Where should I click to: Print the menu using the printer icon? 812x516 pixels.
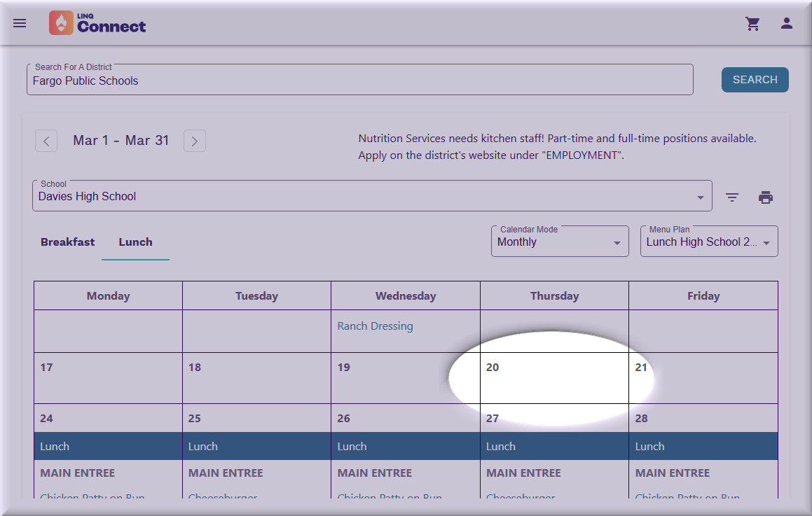point(766,197)
